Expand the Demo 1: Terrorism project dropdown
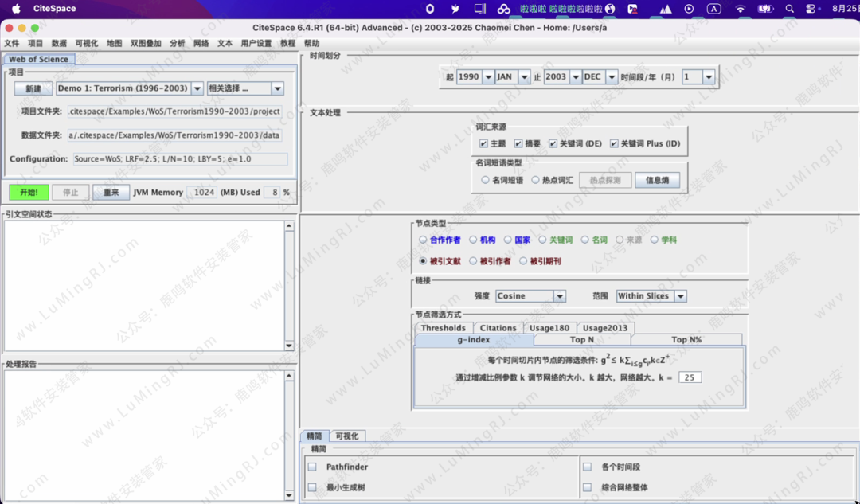Image resolution: width=860 pixels, height=504 pixels. pos(196,89)
